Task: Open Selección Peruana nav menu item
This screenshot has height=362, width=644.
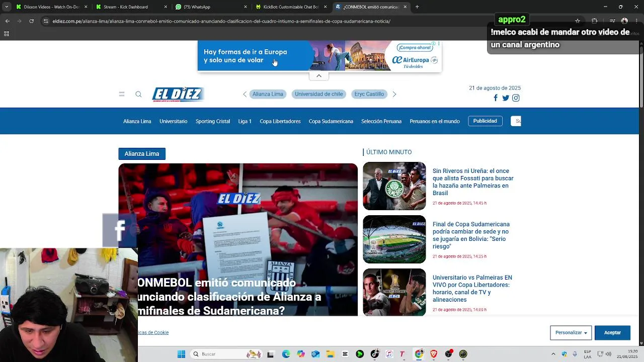Action: (x=381, y=121)
